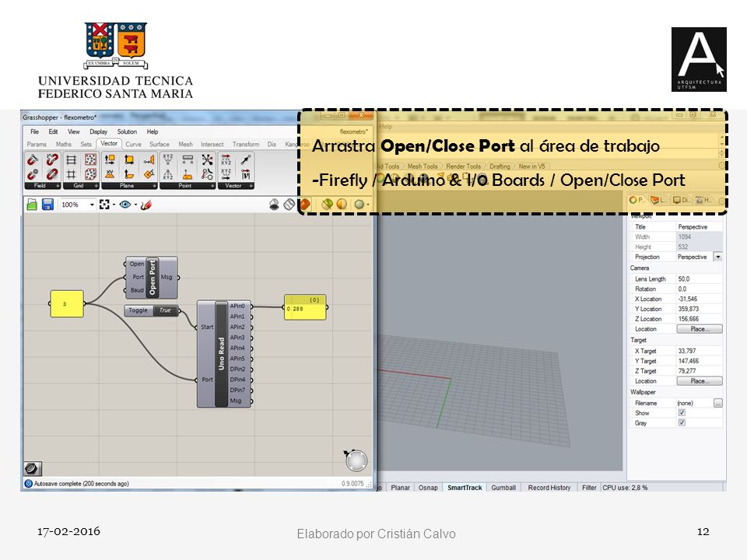Select the yellow panel showing 0 288

pyautogui.click(x=305, y=307)
